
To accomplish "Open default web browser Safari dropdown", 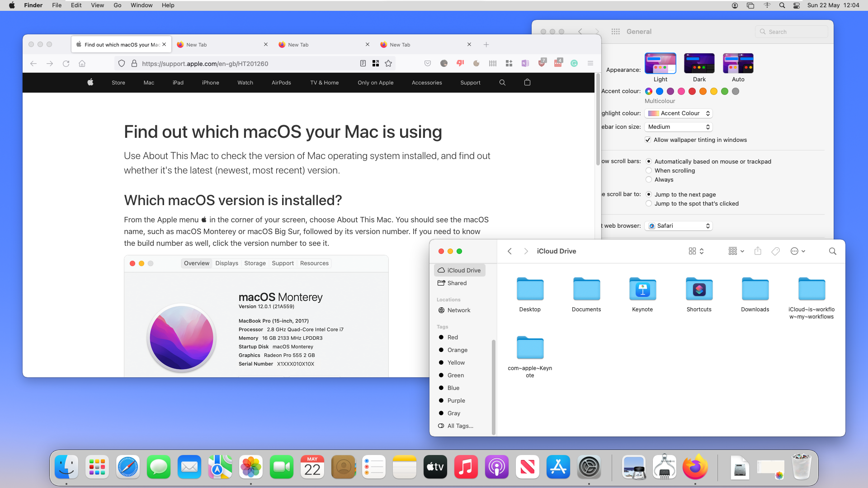I will tap(679, 226).
